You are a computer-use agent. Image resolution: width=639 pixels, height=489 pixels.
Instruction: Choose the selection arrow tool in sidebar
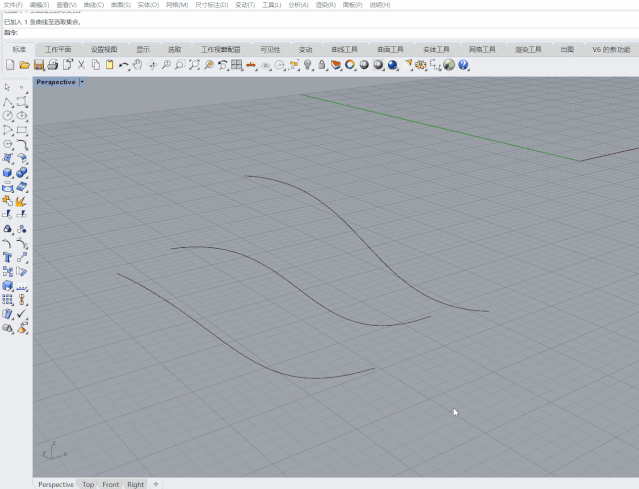(x=7, y=87)
